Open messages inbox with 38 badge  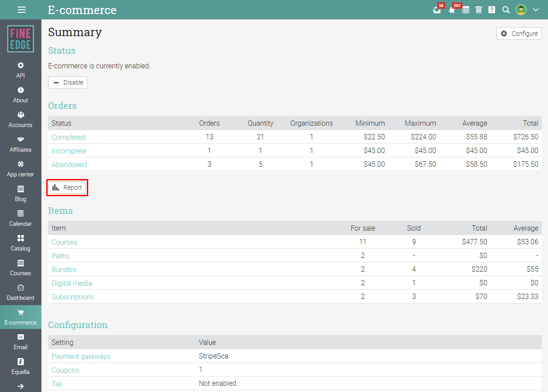tap(437, 10)
